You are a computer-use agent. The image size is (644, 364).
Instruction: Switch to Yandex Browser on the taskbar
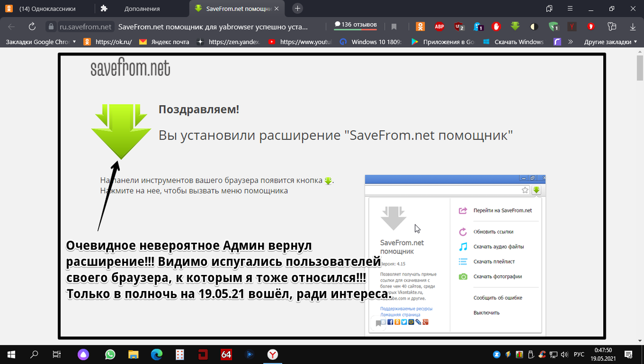(273, 354)
